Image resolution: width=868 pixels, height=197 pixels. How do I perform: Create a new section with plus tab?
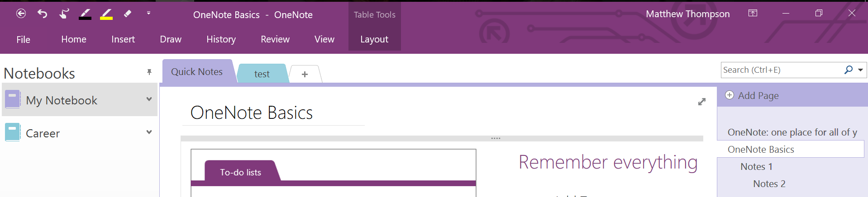pyautogui.click(x=305, y=74)
